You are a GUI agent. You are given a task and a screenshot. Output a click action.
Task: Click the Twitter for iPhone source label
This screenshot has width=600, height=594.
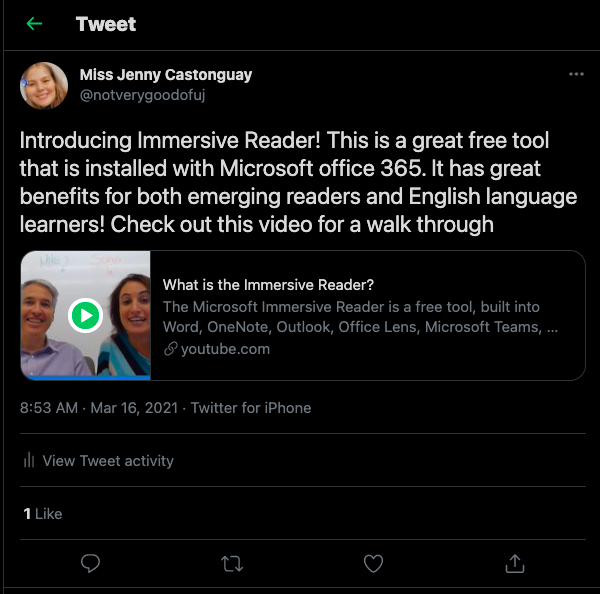(251, 408)
